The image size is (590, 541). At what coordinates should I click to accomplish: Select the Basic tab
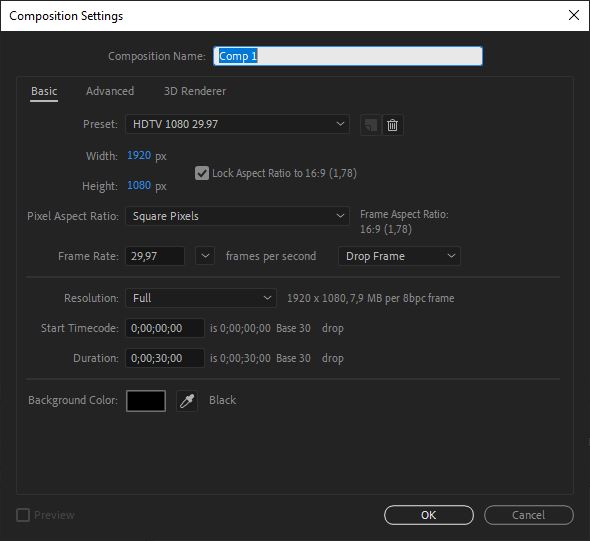click(x=44, y=91)
